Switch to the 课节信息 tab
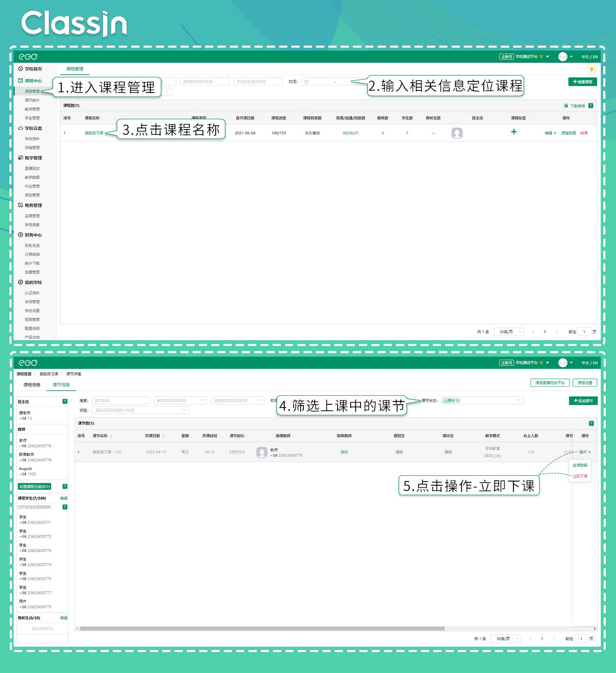The image size is (616, 673). click(x=61, y=385)
